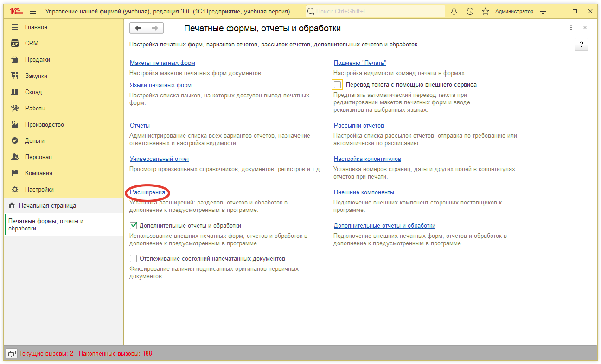Open the Деньги section icon
Viewport: 601px width, 364px height.
tap(15, 140)
